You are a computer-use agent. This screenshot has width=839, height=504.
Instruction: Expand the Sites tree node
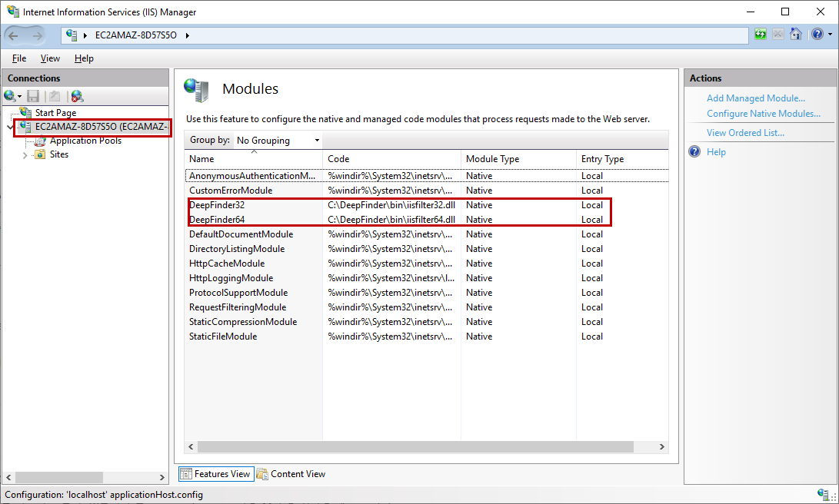pos(25,155)
